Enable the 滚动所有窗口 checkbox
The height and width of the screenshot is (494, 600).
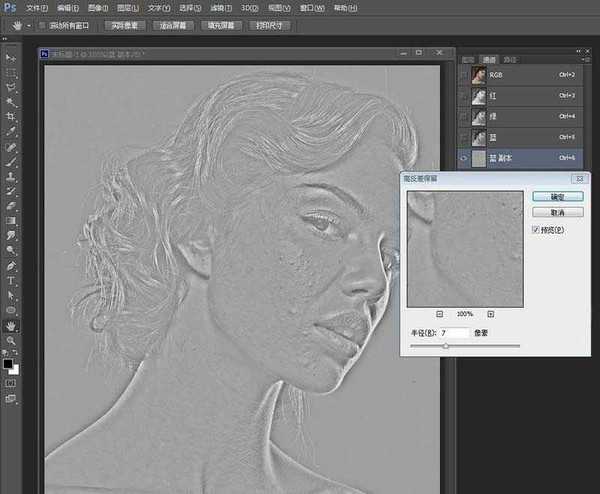(x=41, y=25)
